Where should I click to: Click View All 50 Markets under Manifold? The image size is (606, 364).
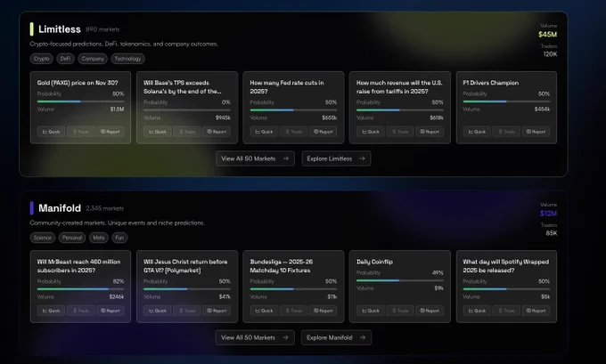coord(255,338)
